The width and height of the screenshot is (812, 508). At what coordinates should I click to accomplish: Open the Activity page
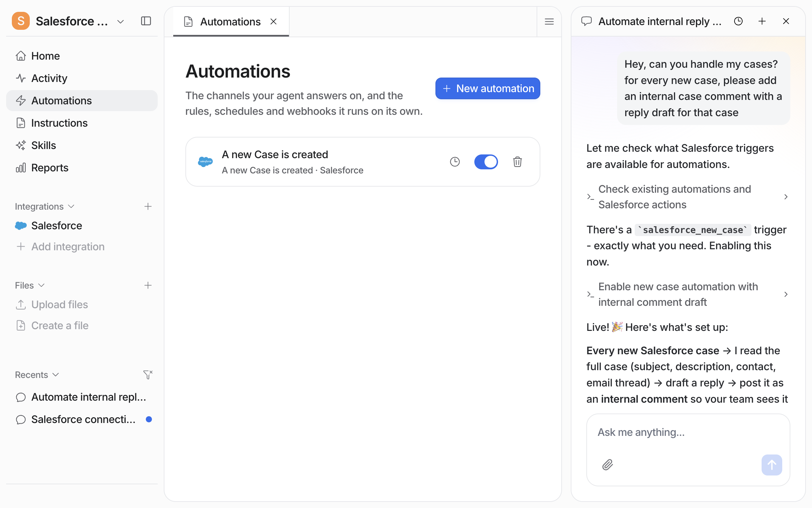point(82,78)
